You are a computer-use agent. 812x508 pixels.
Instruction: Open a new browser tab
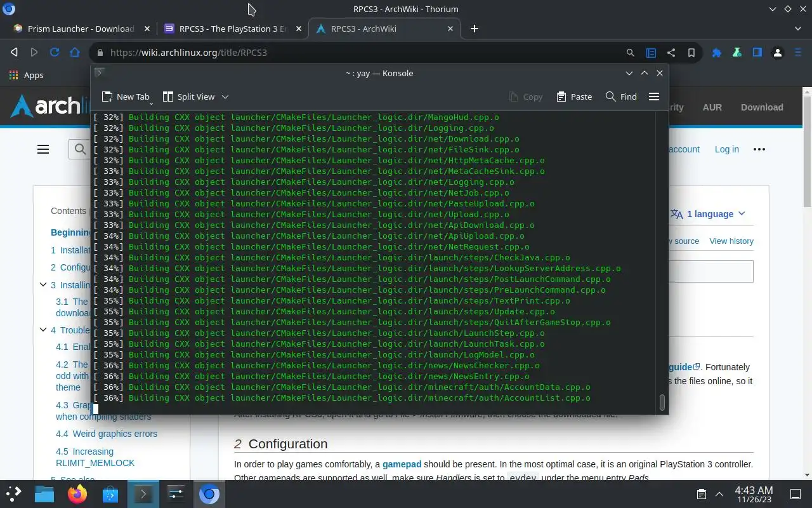[475, 29]
